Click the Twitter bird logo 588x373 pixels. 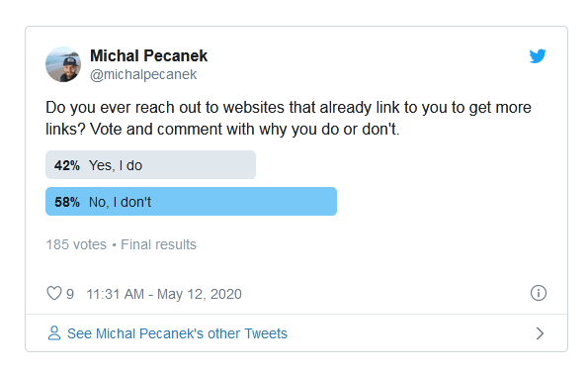[538, 56]
